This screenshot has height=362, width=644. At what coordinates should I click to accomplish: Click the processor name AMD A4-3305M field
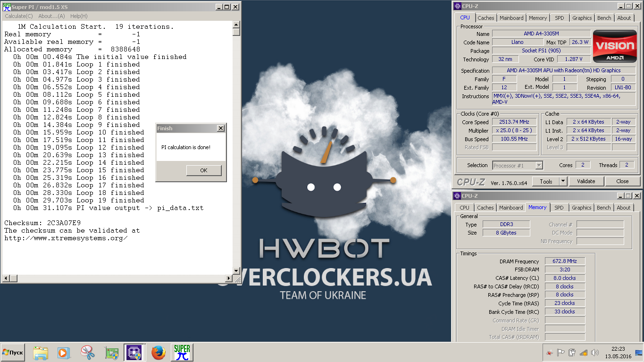[x=541, y=34]
